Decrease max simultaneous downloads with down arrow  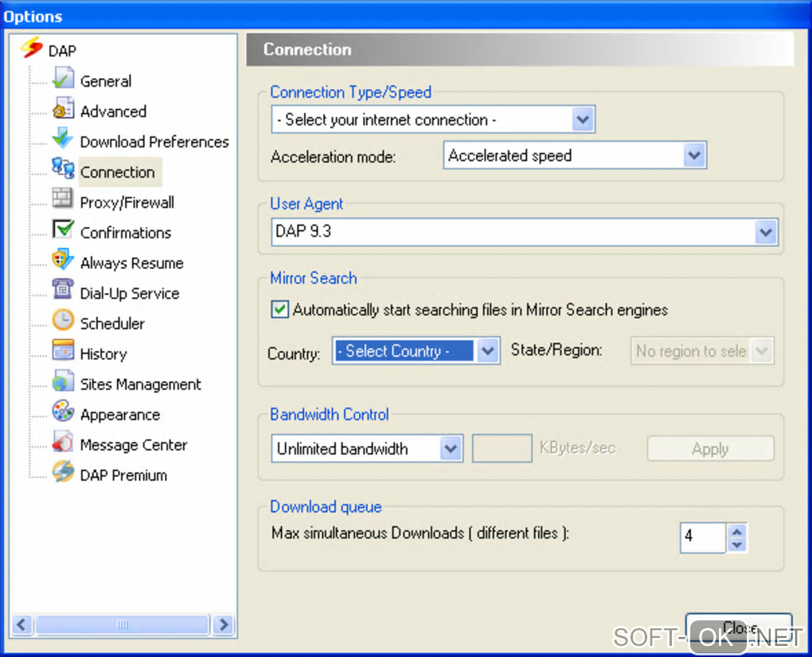click(x=737, y=545)
